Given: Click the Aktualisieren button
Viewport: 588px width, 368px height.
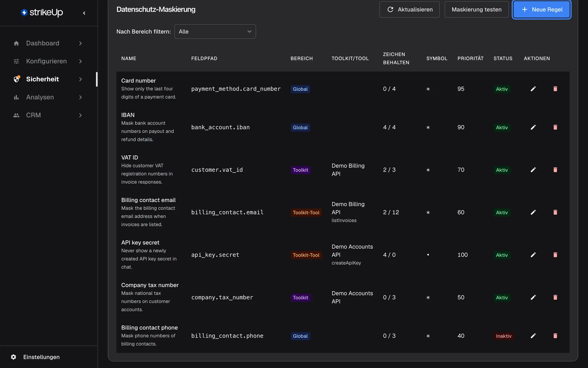Looking at the screenshot, I should 409,9.
